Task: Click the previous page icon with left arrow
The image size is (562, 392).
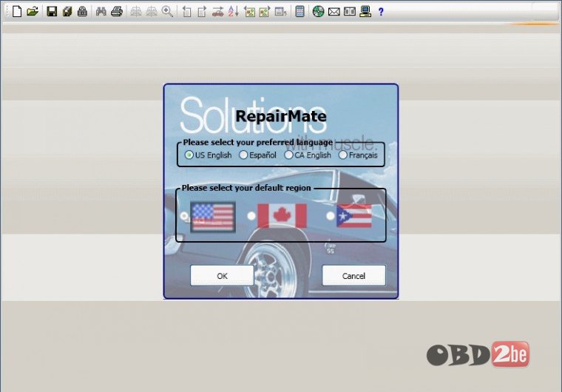Action: coord(187,12)
